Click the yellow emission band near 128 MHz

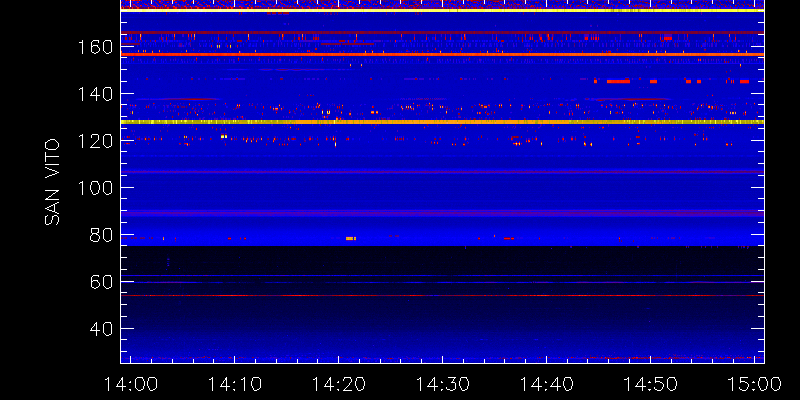[442, 122]
